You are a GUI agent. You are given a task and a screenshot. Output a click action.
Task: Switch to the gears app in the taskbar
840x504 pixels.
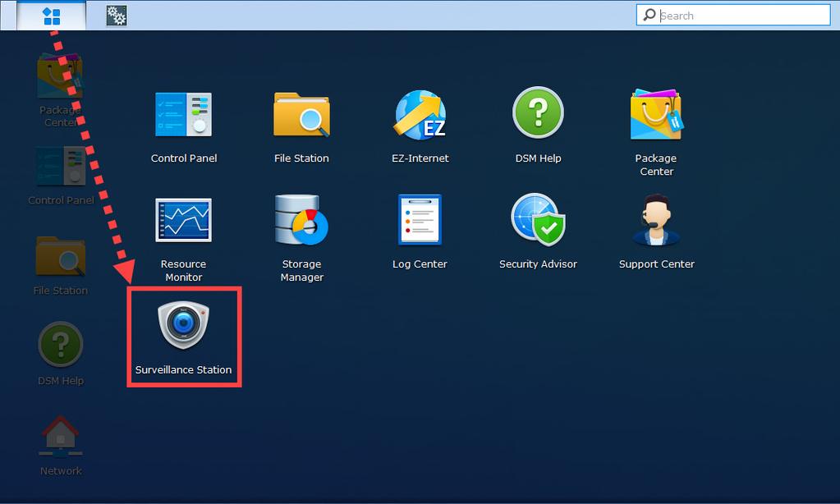coord(117,16)
